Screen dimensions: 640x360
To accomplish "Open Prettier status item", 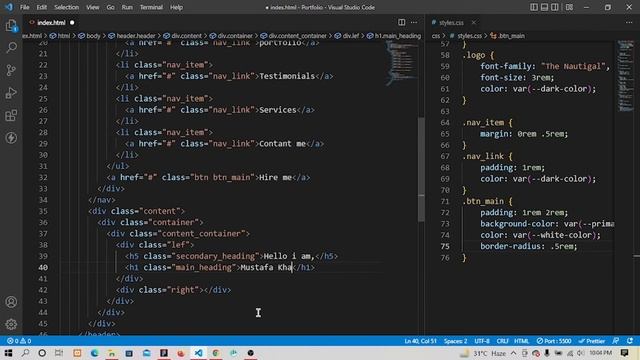I will click(x=591, y=341).
